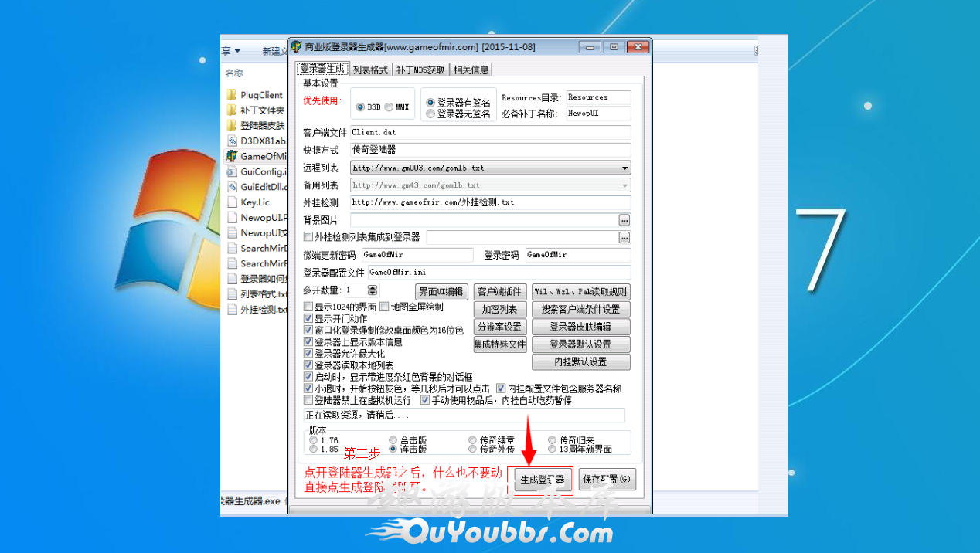This screenshot has width=980, height=553.
Task: Enable the 显示1024的界面 checkbox
Action: tap(309, 307)
